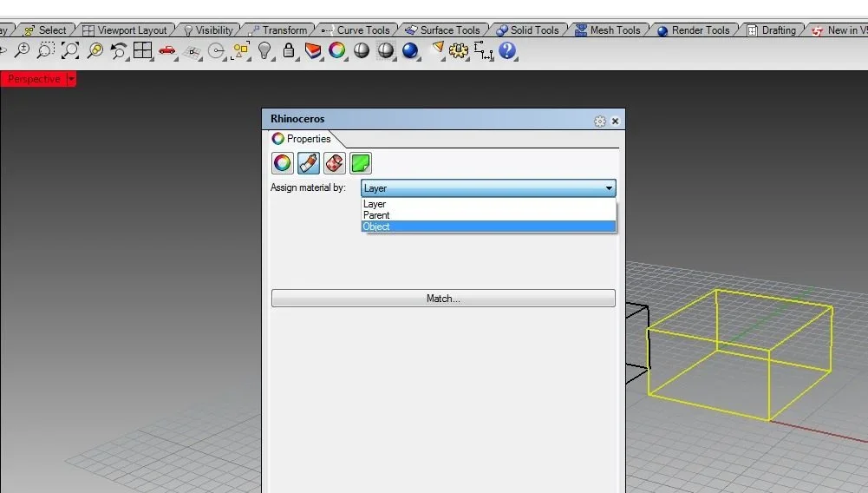Open the green Decals properties icon
This screenshot has width=868, height=493.
[361, 162]
